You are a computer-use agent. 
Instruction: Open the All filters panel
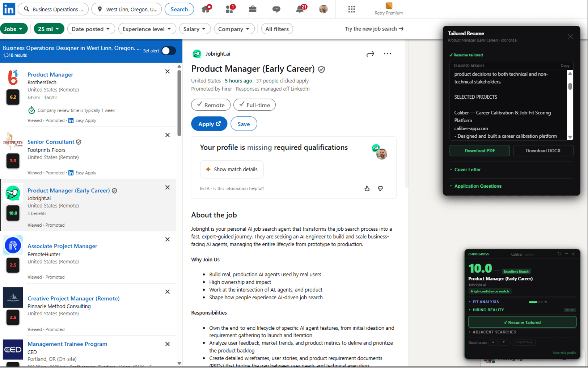pos(277,29)
